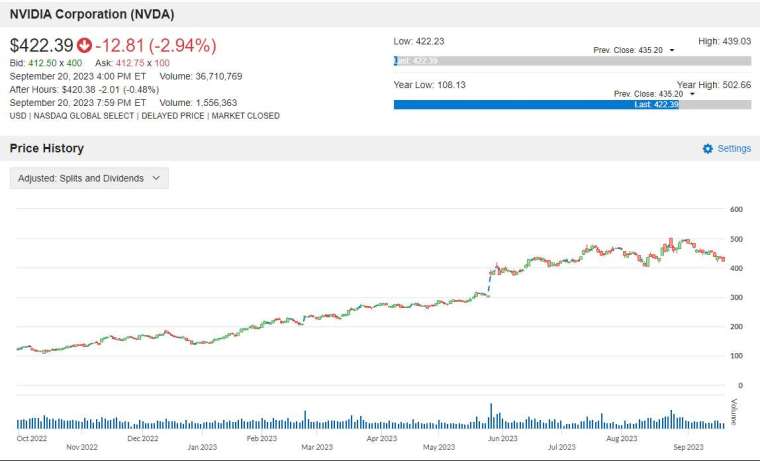Open Adjusted: Splits and Dividends dropdown
Viewport: 760px width, 461px height.
89,178
